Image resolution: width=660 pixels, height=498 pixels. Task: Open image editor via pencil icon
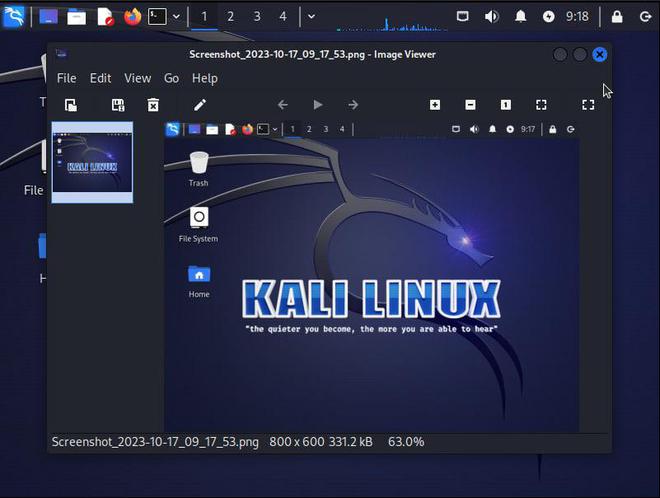tap(200, 105)
